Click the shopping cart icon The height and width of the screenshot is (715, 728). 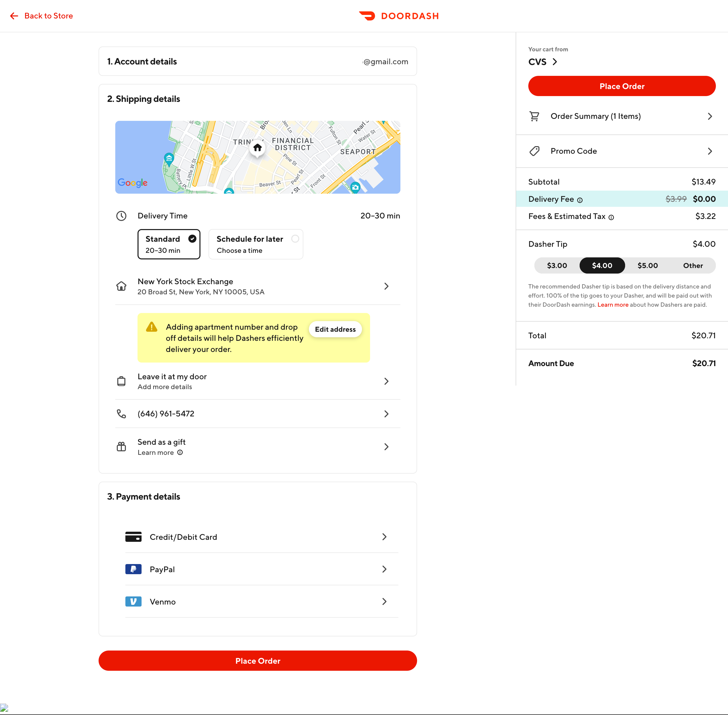point(534,116)
